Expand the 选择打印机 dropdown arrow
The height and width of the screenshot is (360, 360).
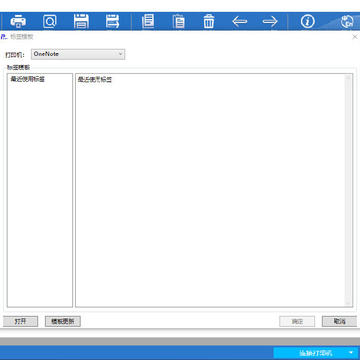pyautogui.click(x=351, y=353)
